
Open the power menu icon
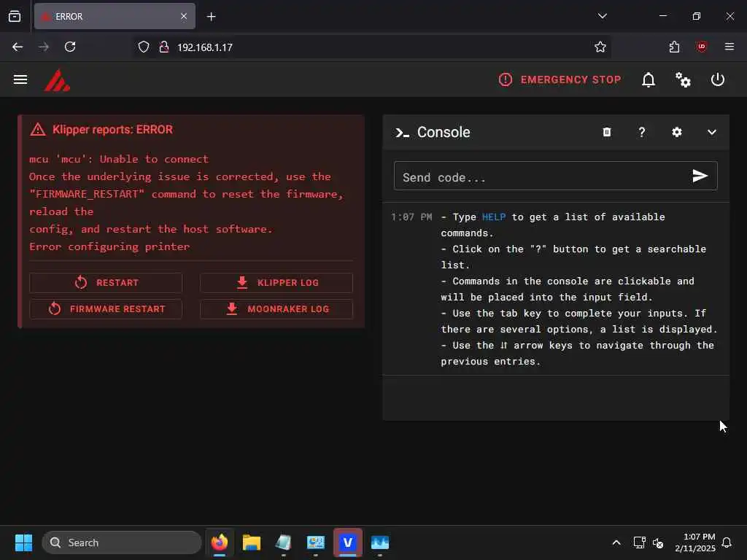coord(718,79)
